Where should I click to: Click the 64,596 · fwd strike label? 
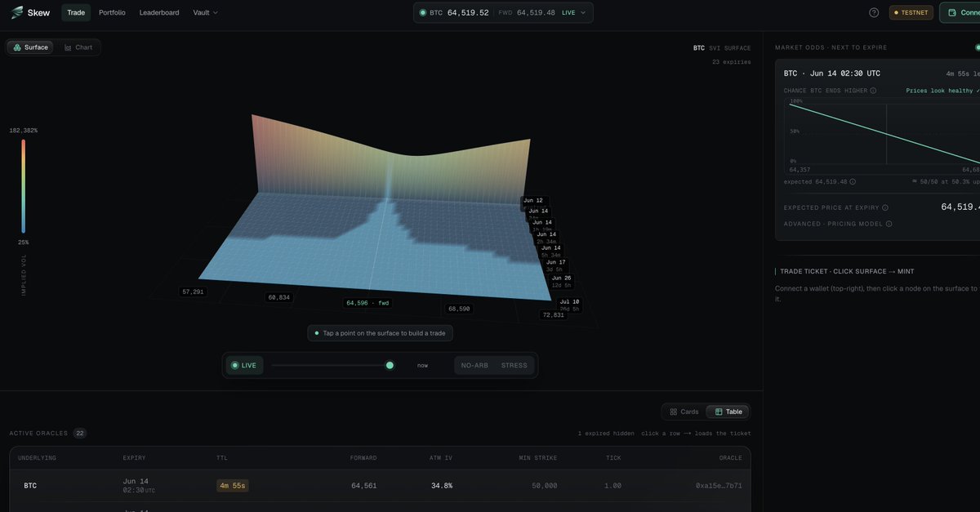pyautogui.click(x=367, y=303)
